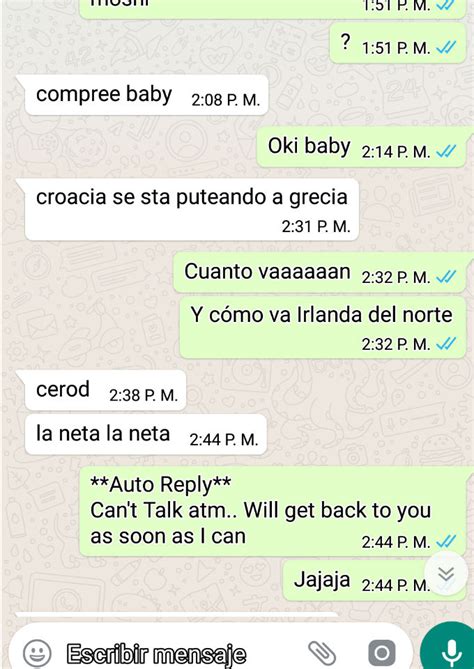The image size is (474, 669).
Task: Tap the 'Y cómo va Irlanda del norte' message
Action: 323,327
